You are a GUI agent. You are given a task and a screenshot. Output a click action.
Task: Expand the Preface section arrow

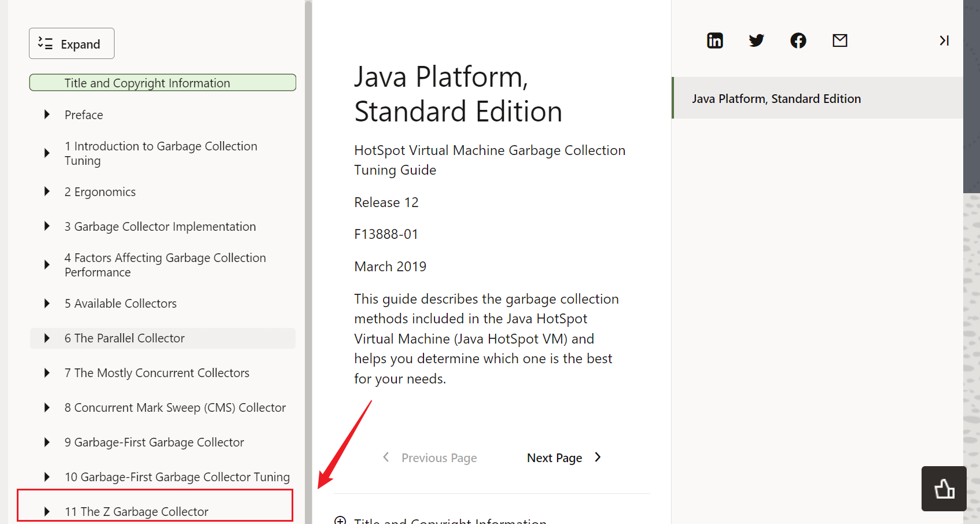(x=47, y=115)
